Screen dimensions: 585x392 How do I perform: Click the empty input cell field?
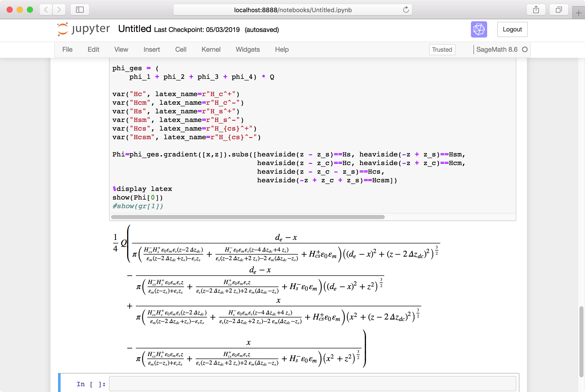coord(312,384)
